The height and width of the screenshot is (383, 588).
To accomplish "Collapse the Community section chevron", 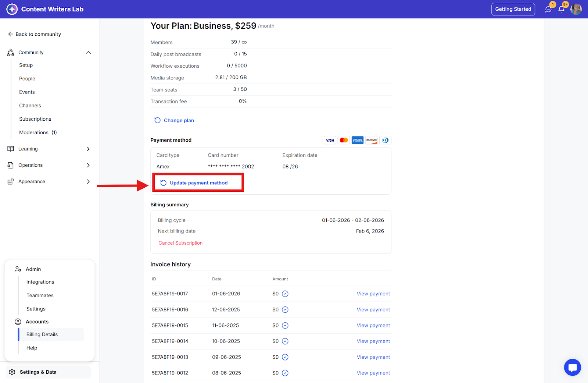I will pyautogui.click(x=88, y=53).
